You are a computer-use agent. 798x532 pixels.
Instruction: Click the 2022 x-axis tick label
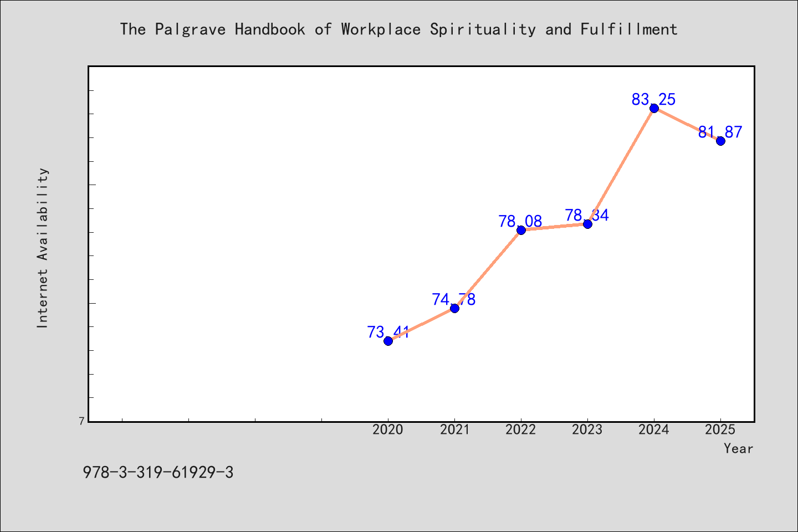[521, 429]
